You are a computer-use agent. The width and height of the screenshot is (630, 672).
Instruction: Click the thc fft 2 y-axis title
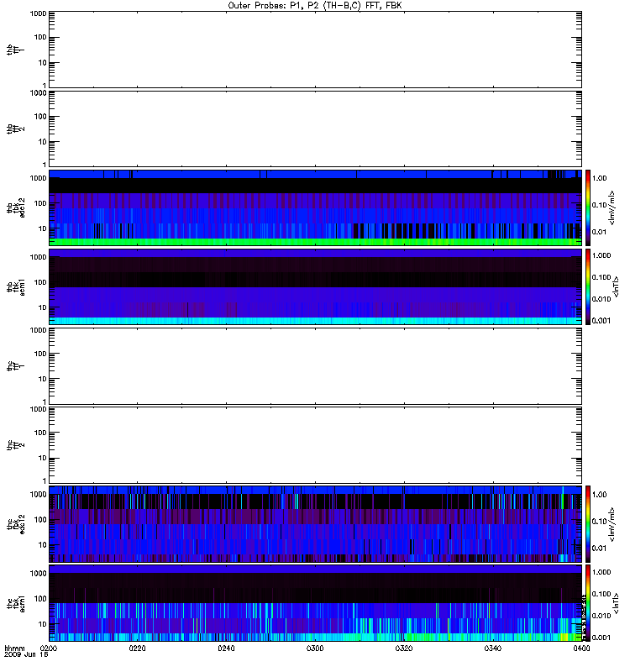(15, 445)
